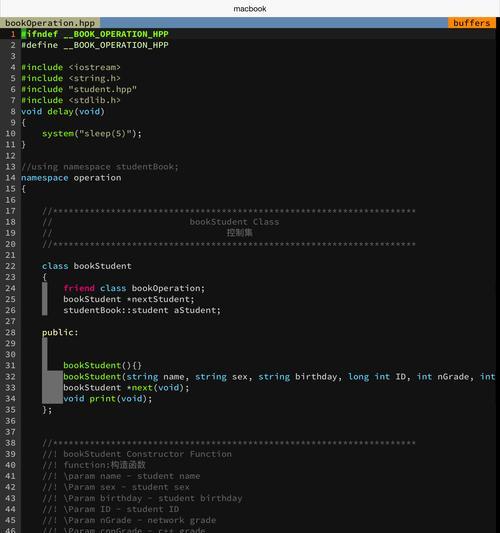The image size is (500, 533).
Task: Click 'int nGrade' parameter in constructor
Action: 443,377
